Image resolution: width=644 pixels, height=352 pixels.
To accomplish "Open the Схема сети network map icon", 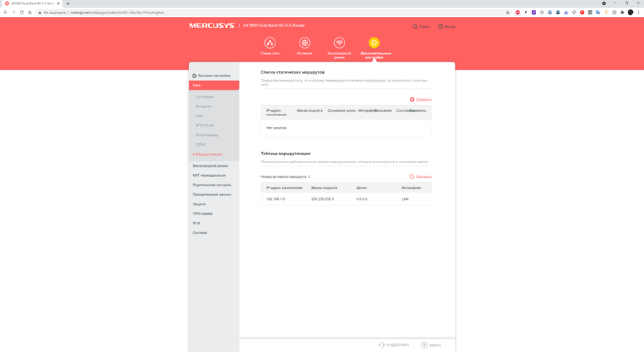I will [x=269, y=43].
